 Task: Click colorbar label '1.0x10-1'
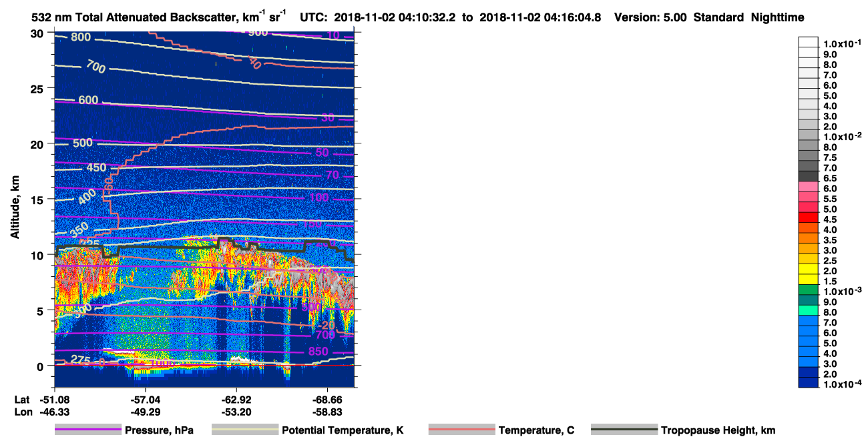[843, 43]
